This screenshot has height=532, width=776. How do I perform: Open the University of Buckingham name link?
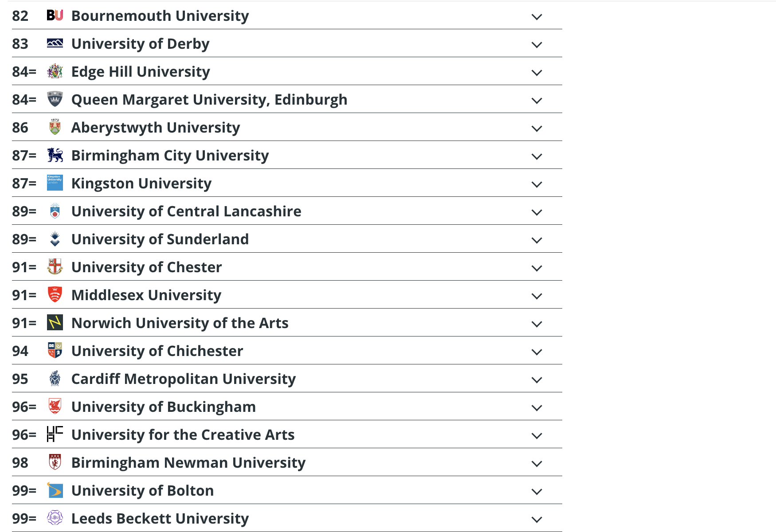click(164, 407)
